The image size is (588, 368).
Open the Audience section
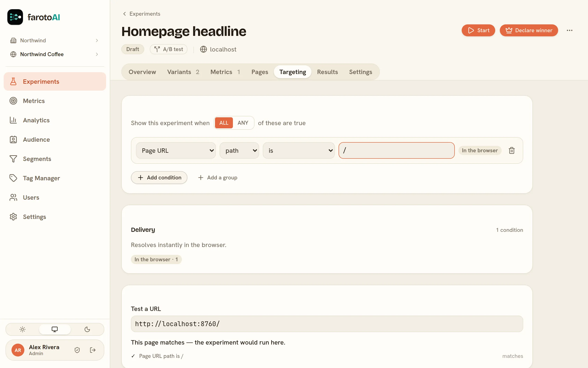coord(55,139)
